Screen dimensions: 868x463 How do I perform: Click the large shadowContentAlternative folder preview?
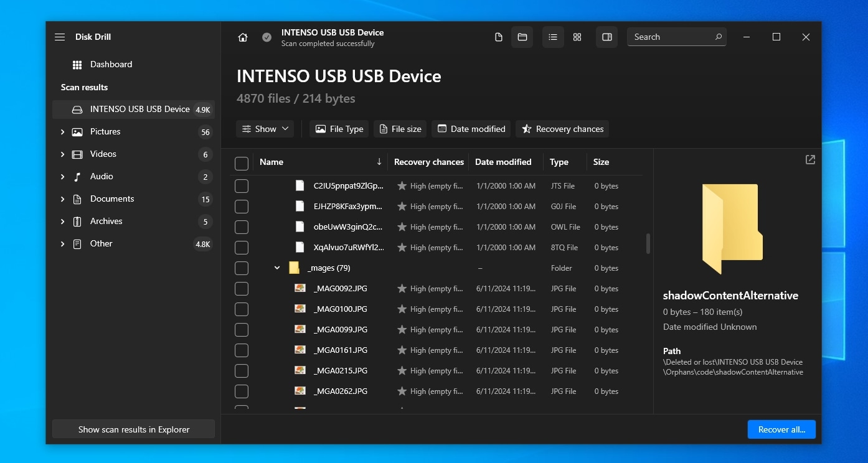732,229
